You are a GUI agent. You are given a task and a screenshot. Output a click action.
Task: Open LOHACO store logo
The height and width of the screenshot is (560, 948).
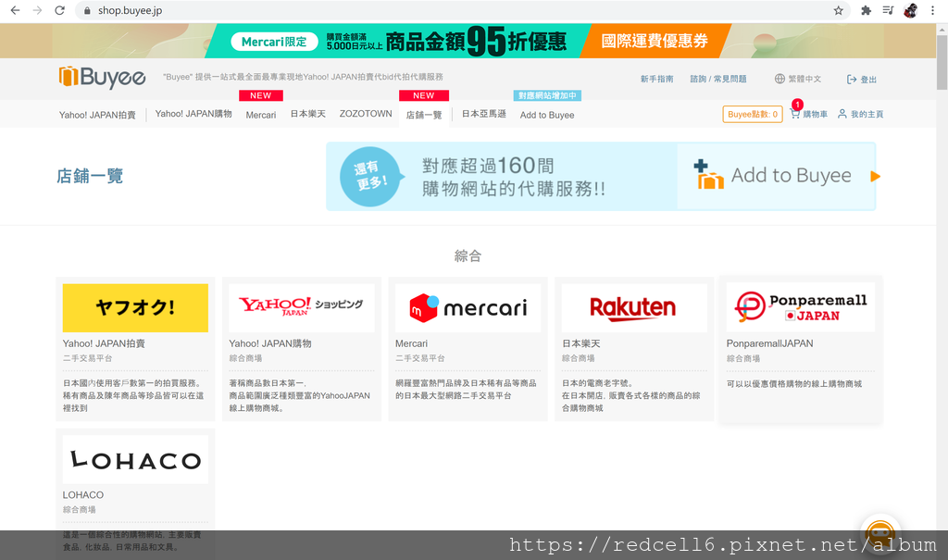click(x=135, y=460)
